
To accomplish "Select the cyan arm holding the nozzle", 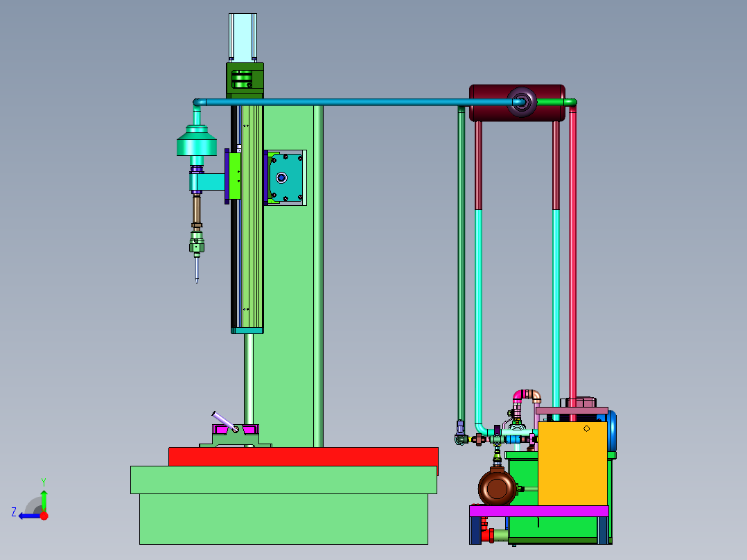I will coord(207,182).
